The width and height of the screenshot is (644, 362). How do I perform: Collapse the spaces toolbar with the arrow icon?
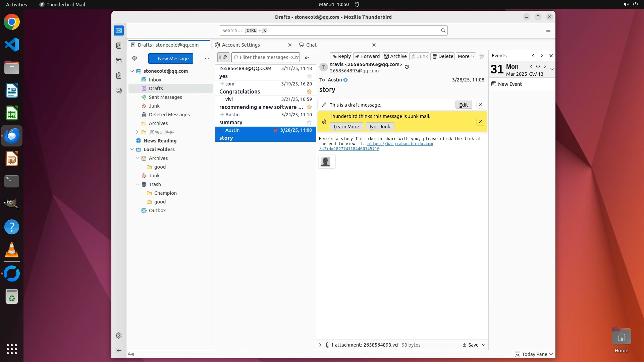119,350
